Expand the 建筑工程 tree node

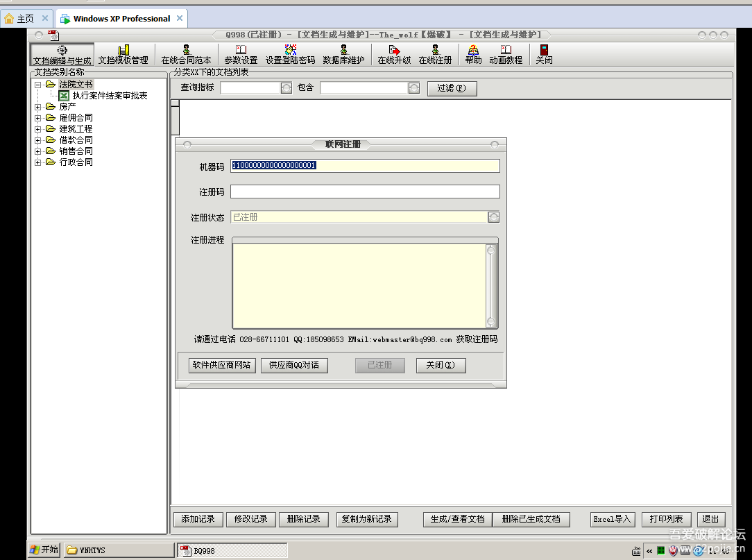tap(37, 129)
